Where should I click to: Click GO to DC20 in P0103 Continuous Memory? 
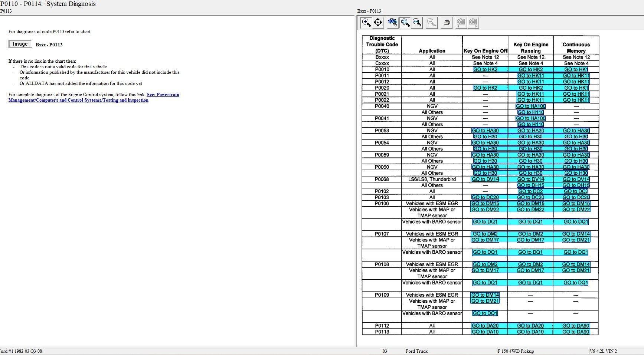(x=576, y=197)
